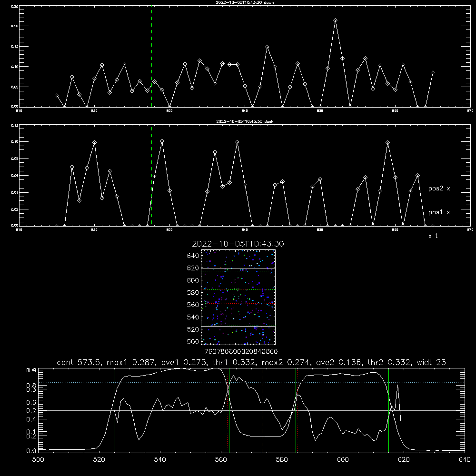Viewport: 476px width, 476px height.
Task: Click 'ave2 0.186' in the stats line
Action: pyautogui.click(x=338, y=362)
